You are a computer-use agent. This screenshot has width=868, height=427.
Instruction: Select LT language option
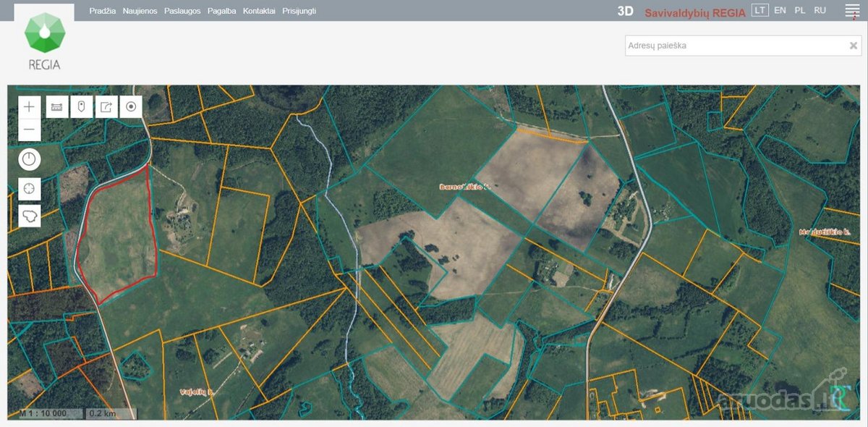(x=759, y=10)
